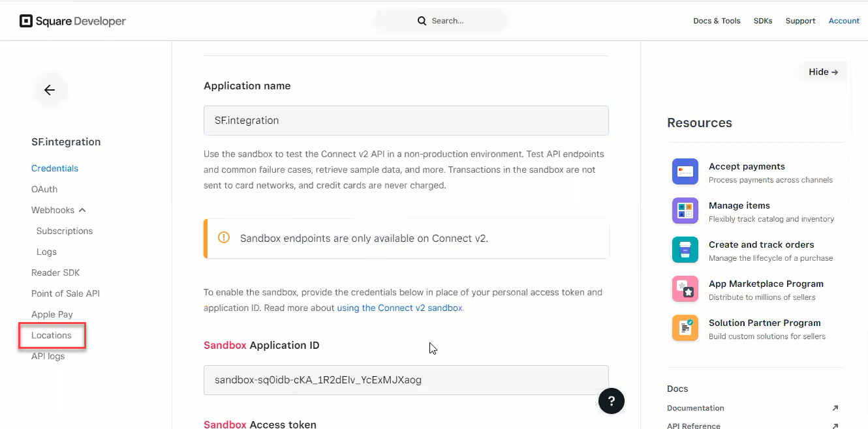The image size is (868, 429).
Task: Open the API logs page
Action: coord(48,356)
